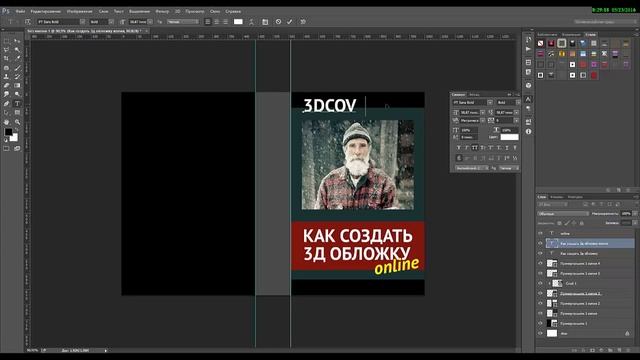Click the foreground color swatch in toolbox

point(8,132)
